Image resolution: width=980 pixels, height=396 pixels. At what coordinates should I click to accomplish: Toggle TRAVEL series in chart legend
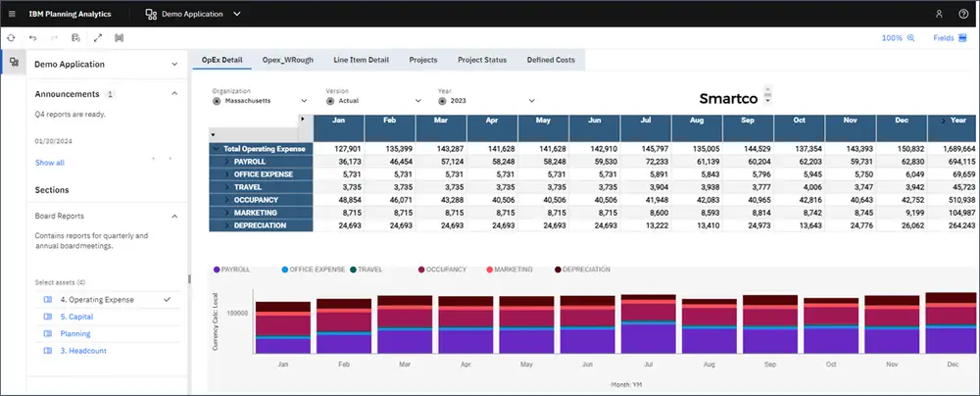367,270
